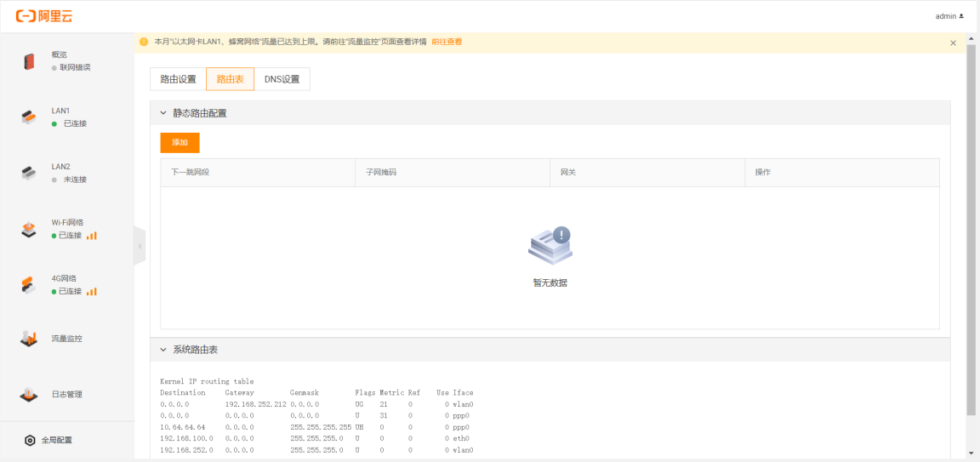Open the admin user dropdown

coord(949,16)
